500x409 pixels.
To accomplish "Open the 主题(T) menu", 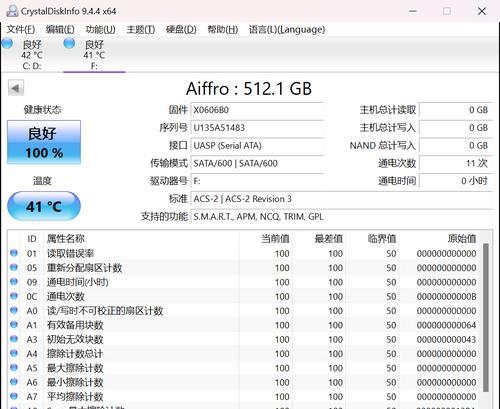I will [x=141, y=30].
